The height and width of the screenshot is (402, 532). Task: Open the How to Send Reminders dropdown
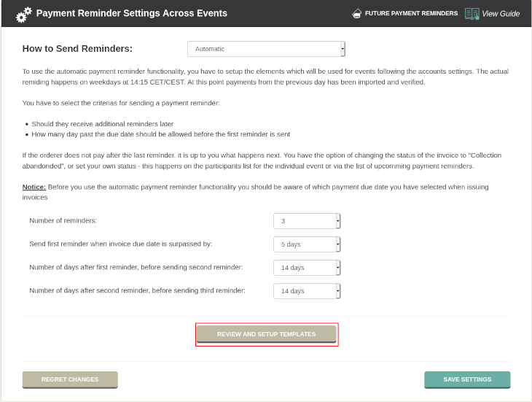pos(266,49)
